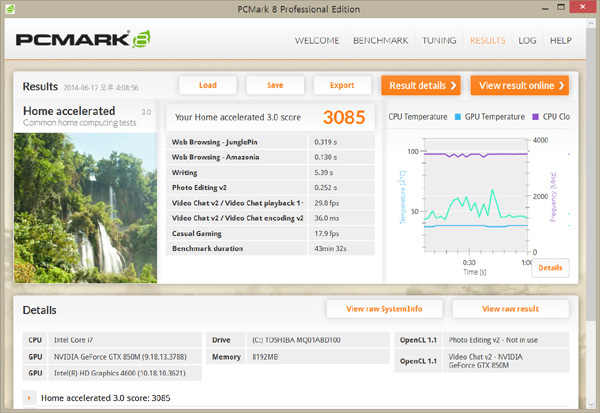Open the TUNING tab
Screen dimensions: 600x413
tap(439, 41)
